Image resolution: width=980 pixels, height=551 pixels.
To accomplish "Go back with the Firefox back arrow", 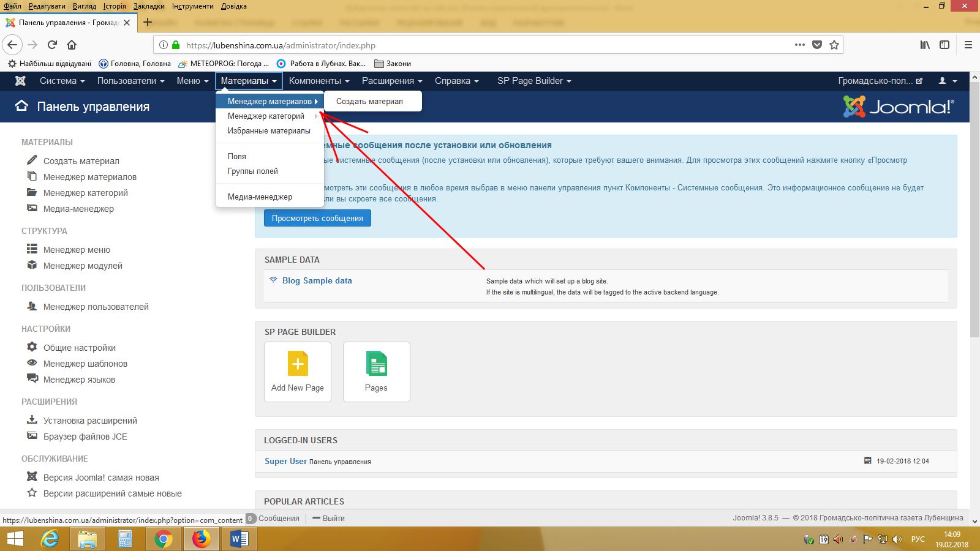I will pos(13,45).
